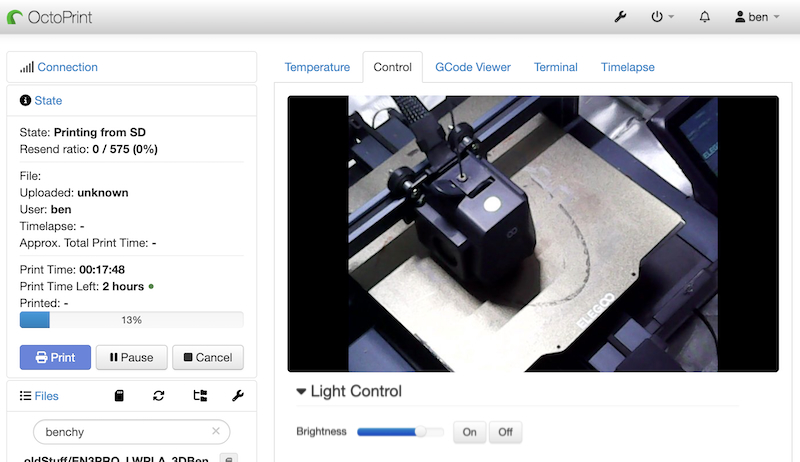The height and width of the screenshot is (462, 800).
Task: Collapse the Light Control section
Action: coord(349,391)
